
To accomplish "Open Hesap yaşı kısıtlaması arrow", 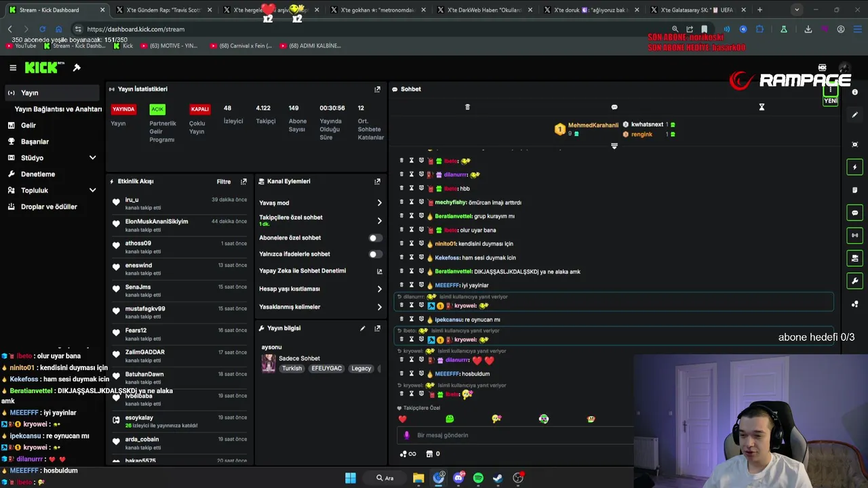I will coord(379,289).
